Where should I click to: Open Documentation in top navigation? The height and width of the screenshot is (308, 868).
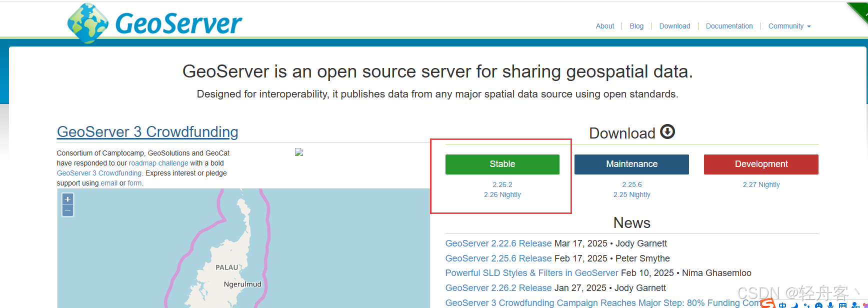729,26
